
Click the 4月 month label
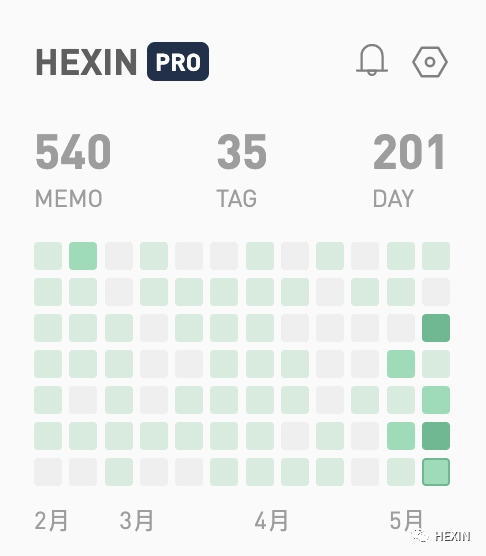tap(272, 521)
